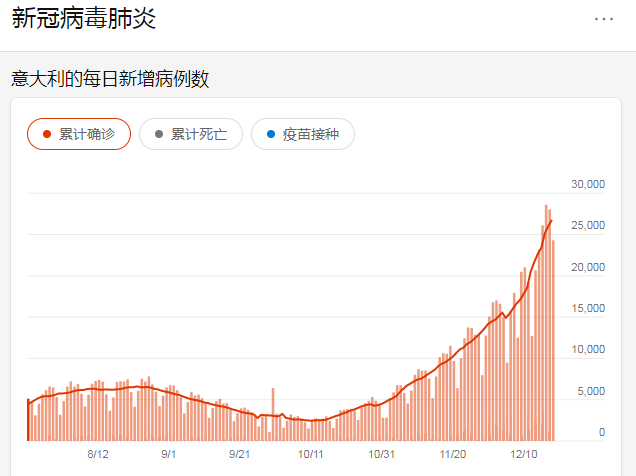Click the 11/20 date axis label
This screenshot has height=476, width=636.
(453, 454)
